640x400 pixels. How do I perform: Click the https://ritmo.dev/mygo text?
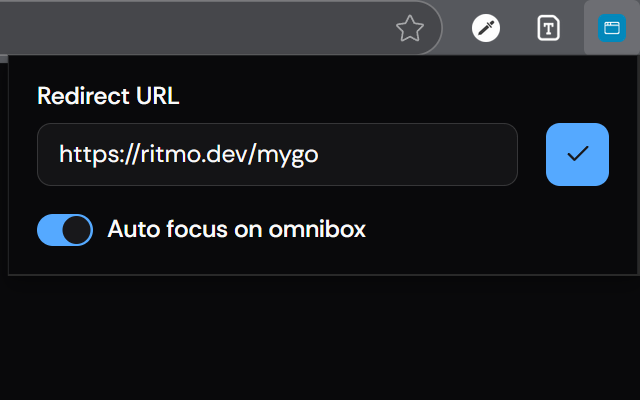(190, 154)
